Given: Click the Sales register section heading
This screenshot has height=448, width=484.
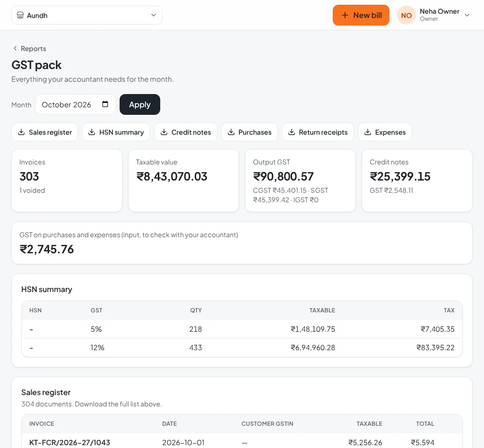Looking at the screenshot, I should pyautogui.click(x=46, y=392).
